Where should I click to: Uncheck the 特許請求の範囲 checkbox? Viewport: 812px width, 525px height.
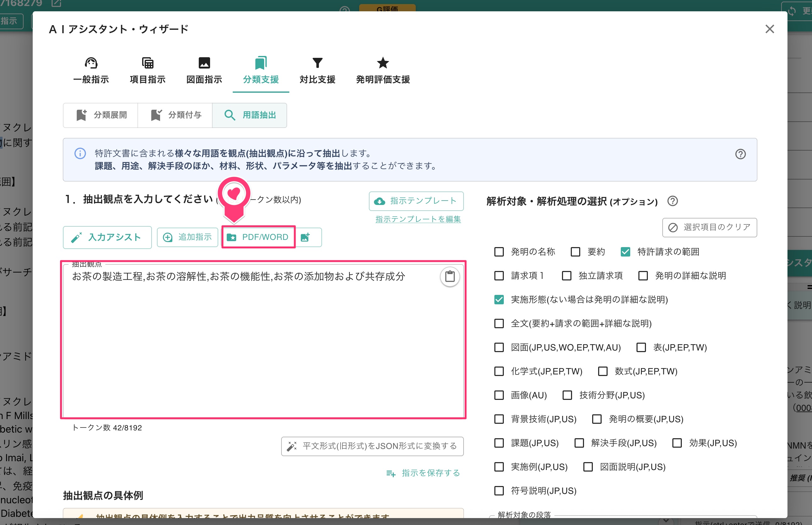tap(626, 251)
